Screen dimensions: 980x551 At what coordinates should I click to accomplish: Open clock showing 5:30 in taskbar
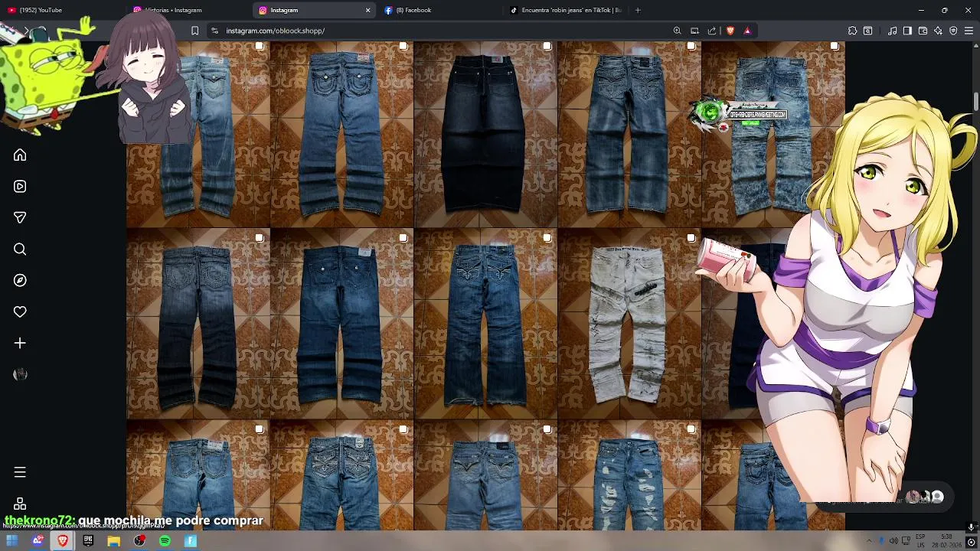point(948,541)
